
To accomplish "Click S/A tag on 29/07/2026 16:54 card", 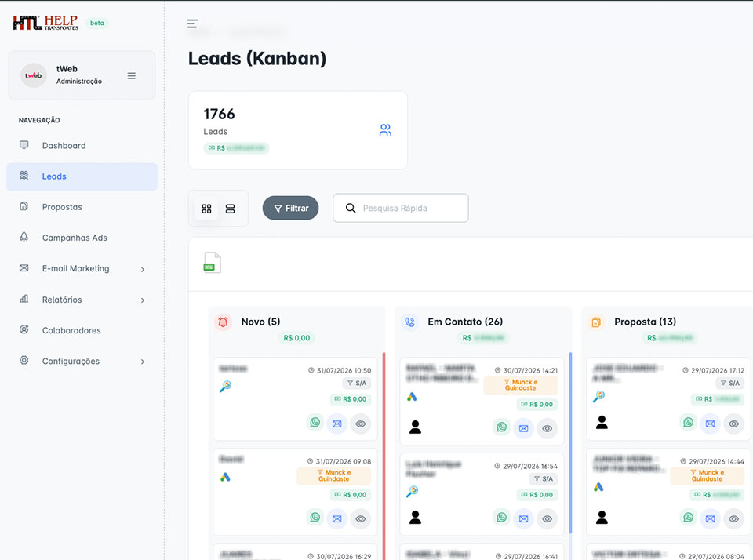I will pos(544,479).
